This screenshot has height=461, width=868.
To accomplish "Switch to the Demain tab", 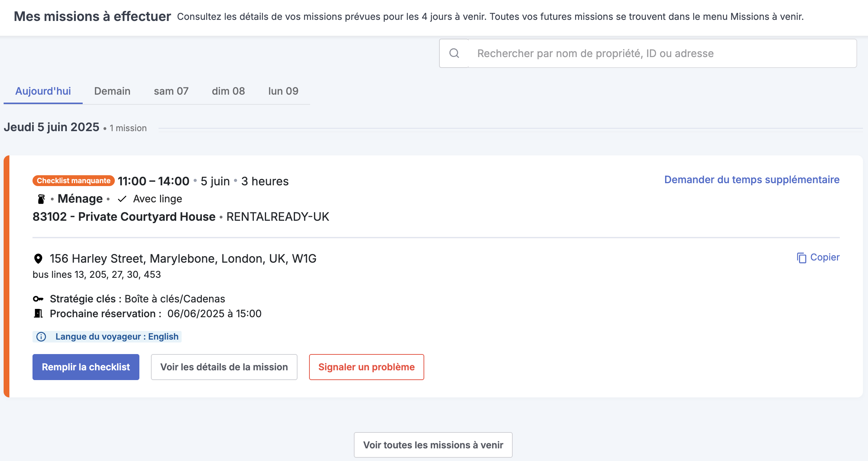I will (x=112, y=91).
